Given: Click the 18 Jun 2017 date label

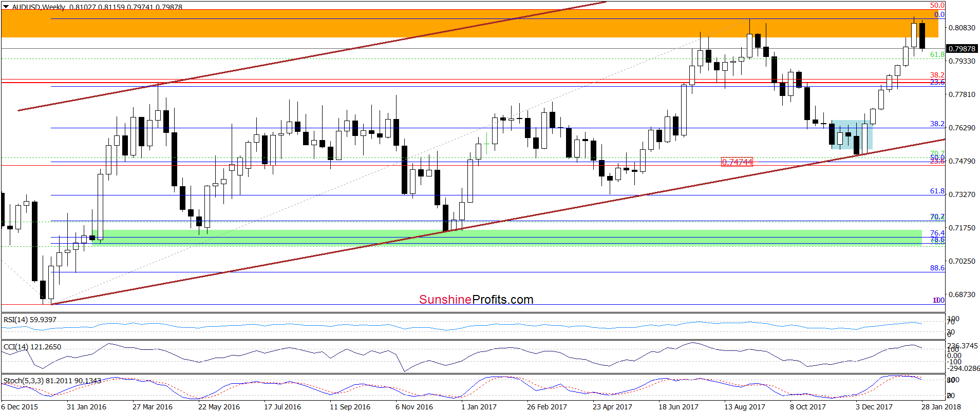Looking at the screenshot, I should tap(679, 407).
